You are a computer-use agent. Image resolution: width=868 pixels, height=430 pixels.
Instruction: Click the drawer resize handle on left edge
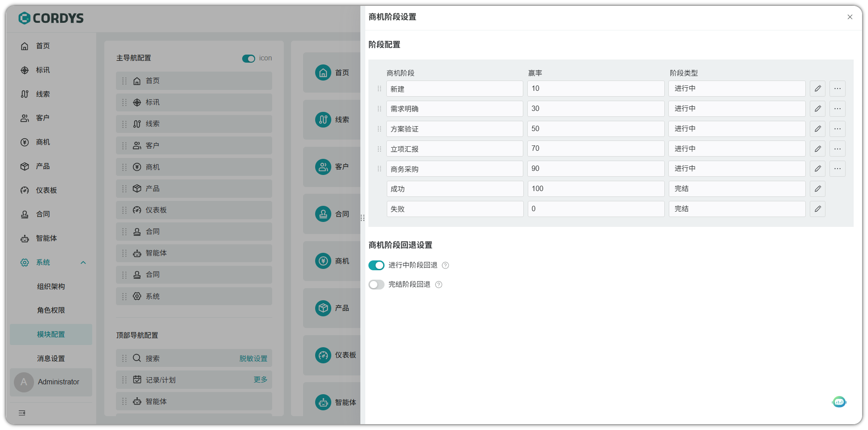pyautogui.click(x=363, y=218)
